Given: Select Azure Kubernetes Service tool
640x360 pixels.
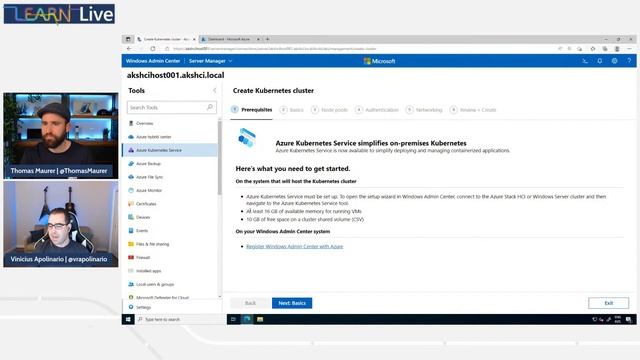Looking at the screenshot, I should [x=171, y=150].
